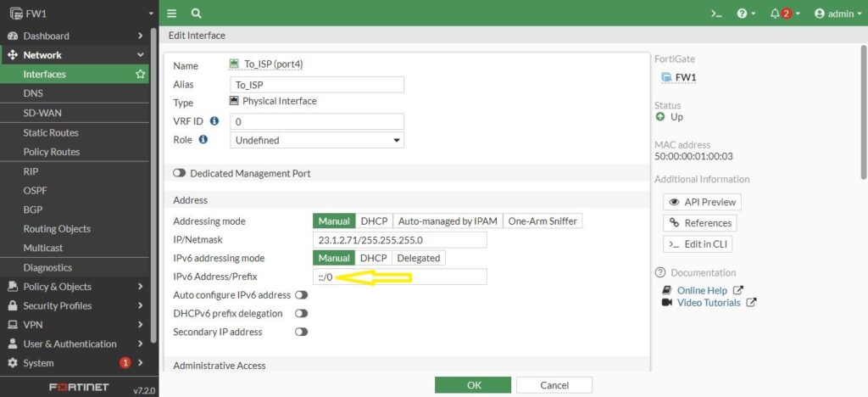Click the hamburger menu icon in top bar

[x=172, y=14]
